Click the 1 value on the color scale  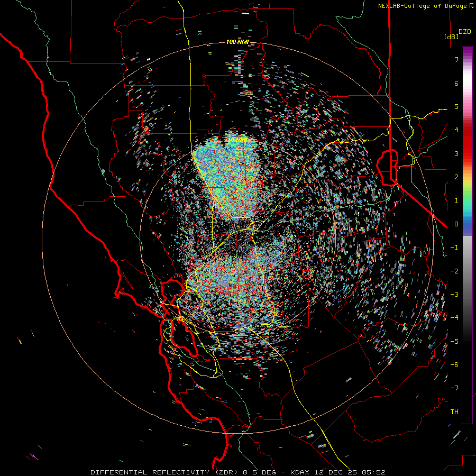456,200
